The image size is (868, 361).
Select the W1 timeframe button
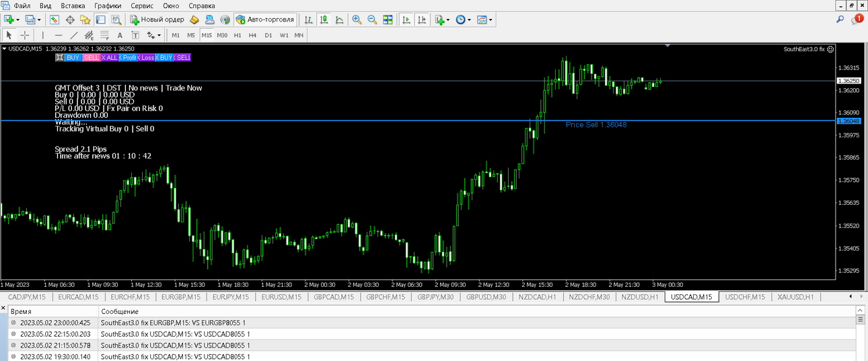click(284, 35)
